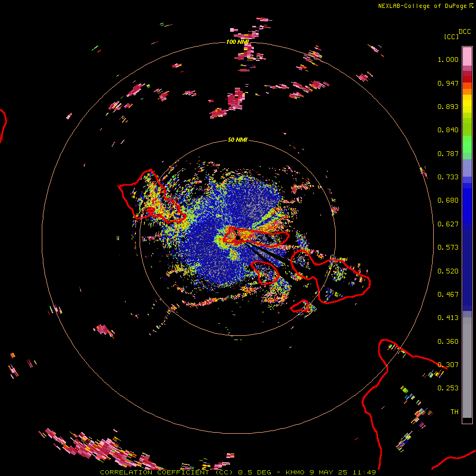Click the 0.733 scale value

pyautogui.click(x=448, y=177)
